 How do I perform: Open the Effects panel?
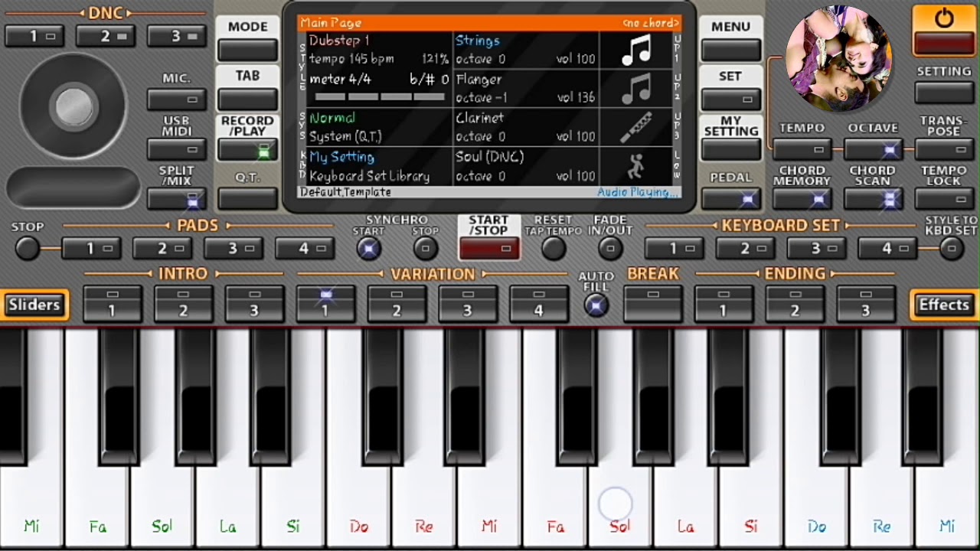click(944, 305)
